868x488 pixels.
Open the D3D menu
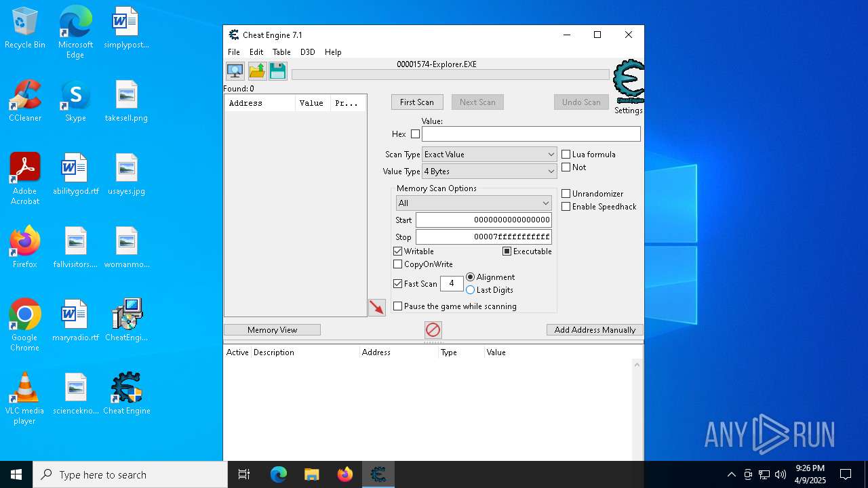click(308, 52)
